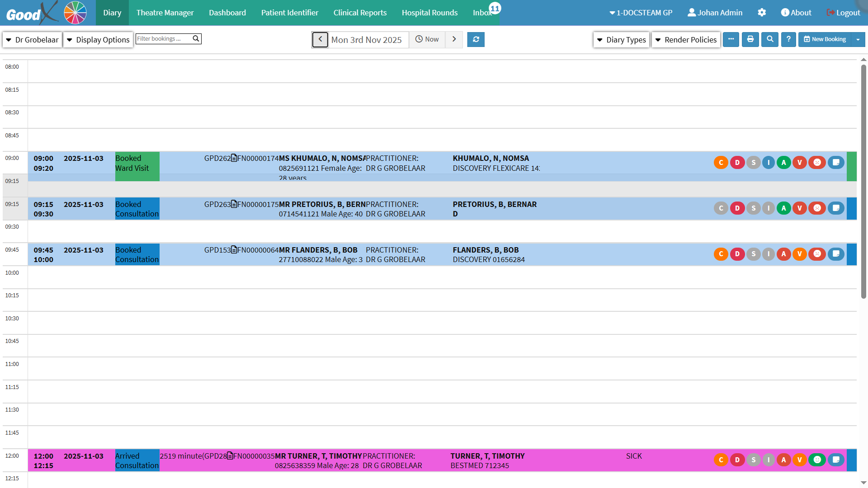
Task: Open settings gear in top bar
Action: 762,13
